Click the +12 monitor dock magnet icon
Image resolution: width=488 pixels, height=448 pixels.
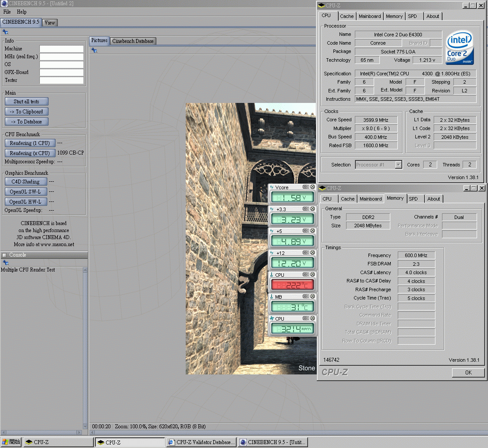coord(306,252)
